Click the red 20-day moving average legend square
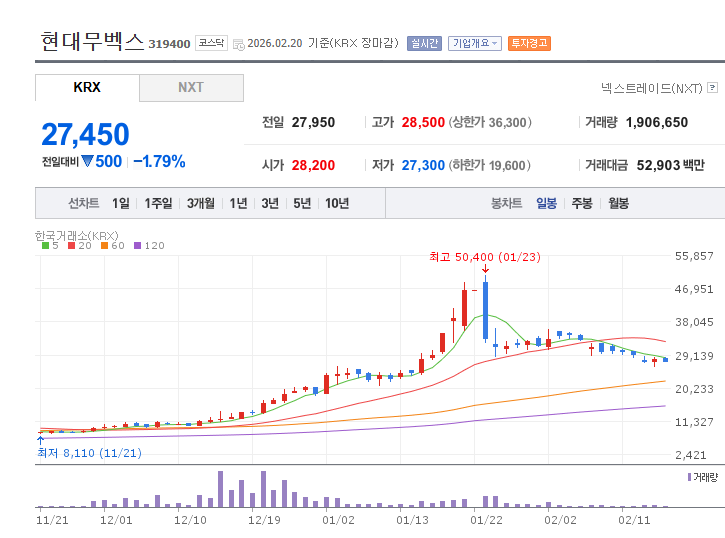Image resolution: width=725 pixels, height=538 pixels. (x=71, y=245)
